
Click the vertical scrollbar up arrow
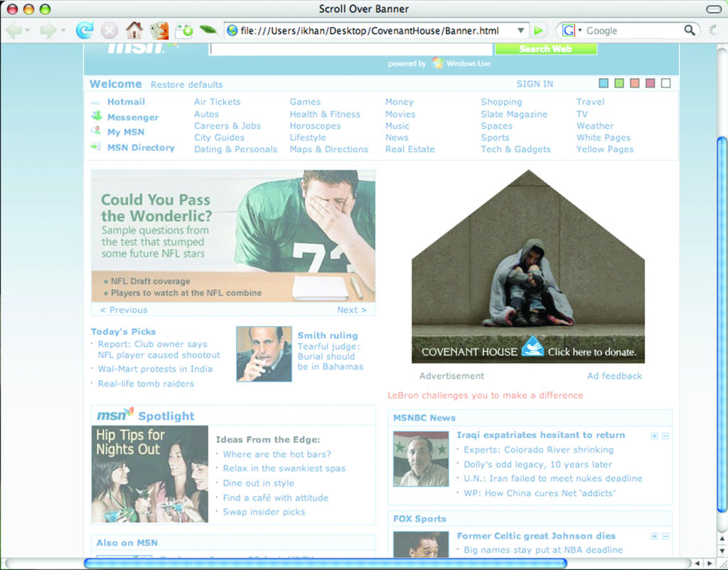[722, 538]
